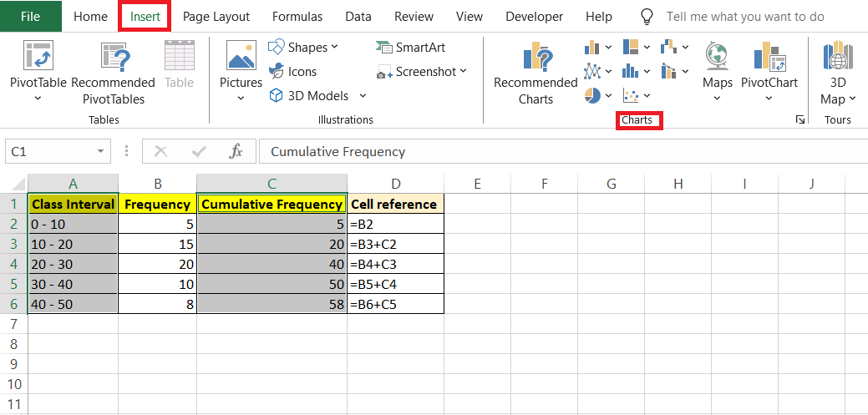
Task: Expand the 3D Map dropdown arrow
Action: pyautogui.click(x=851, y=99)
